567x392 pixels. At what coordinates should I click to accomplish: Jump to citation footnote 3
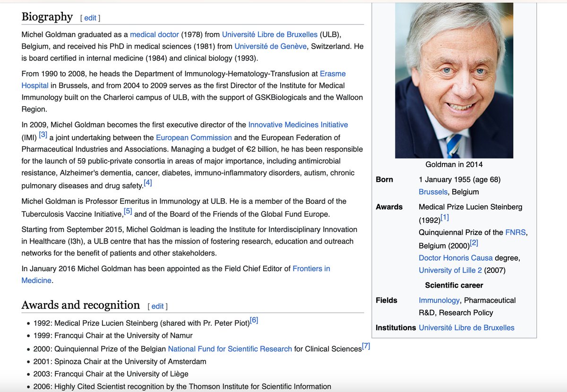[43, 135]
